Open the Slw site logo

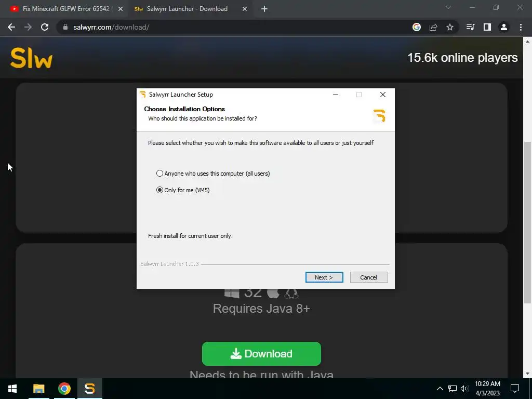click(31, 58)
